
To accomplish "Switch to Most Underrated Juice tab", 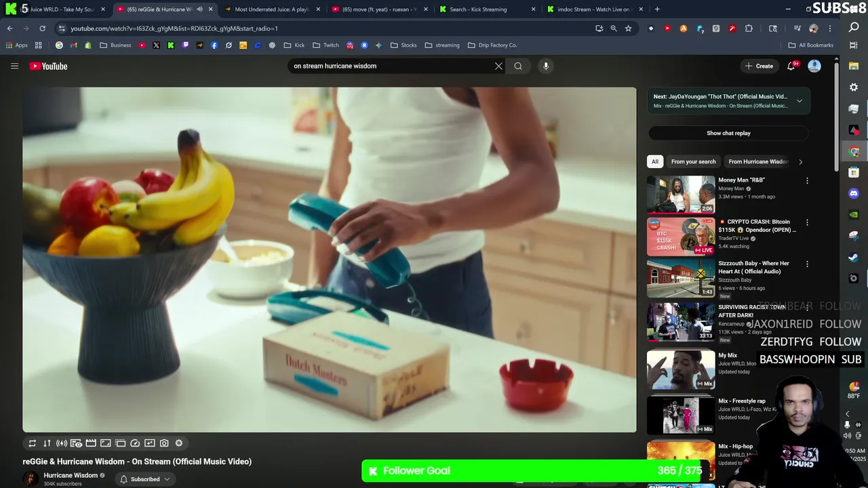I will pyautogui.click(x=271, y=9).
